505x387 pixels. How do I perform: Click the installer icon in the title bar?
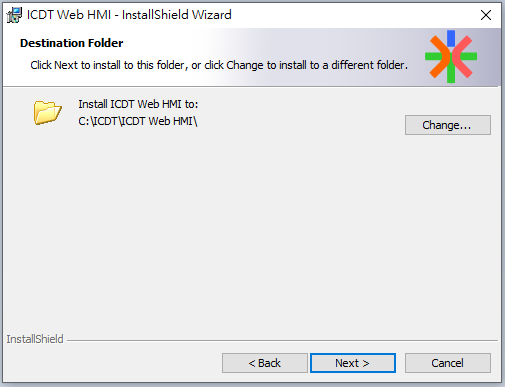click(14, 15)
